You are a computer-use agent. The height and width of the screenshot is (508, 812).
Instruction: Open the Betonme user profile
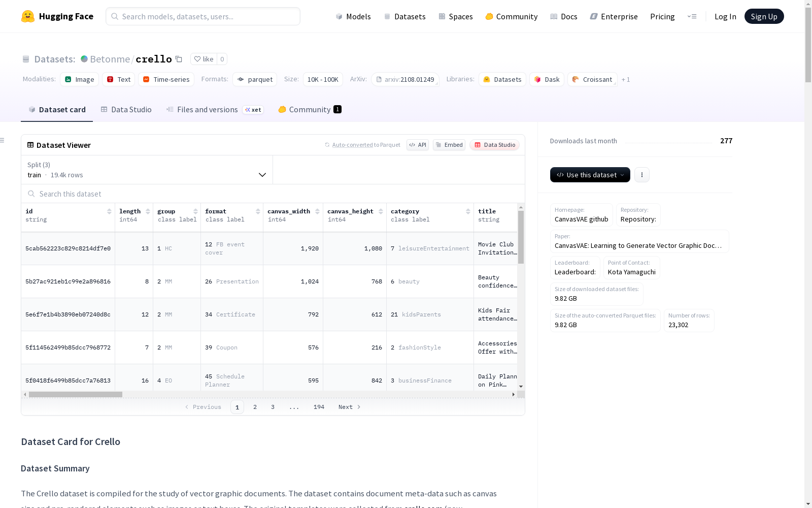click(x=110, y=59)
